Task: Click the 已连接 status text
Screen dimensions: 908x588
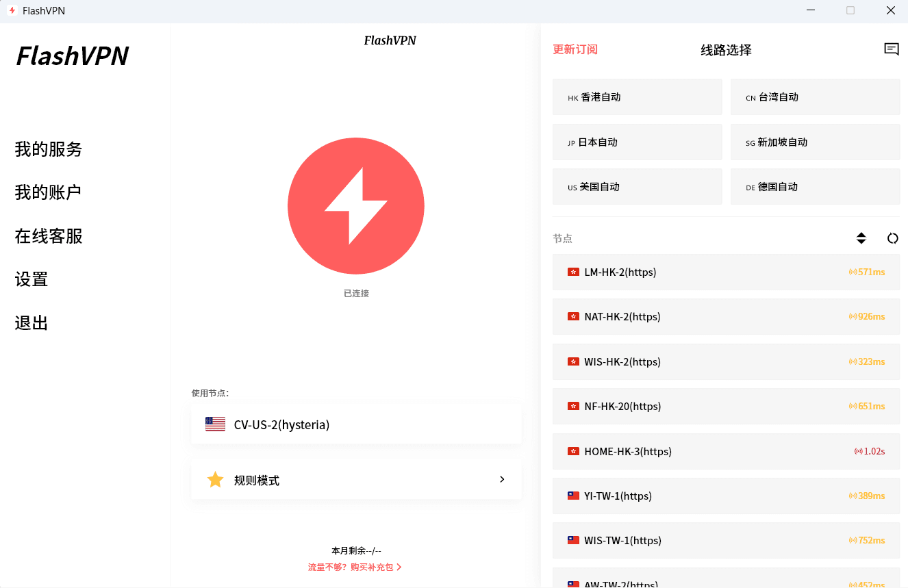Action: tap(356, 293)
